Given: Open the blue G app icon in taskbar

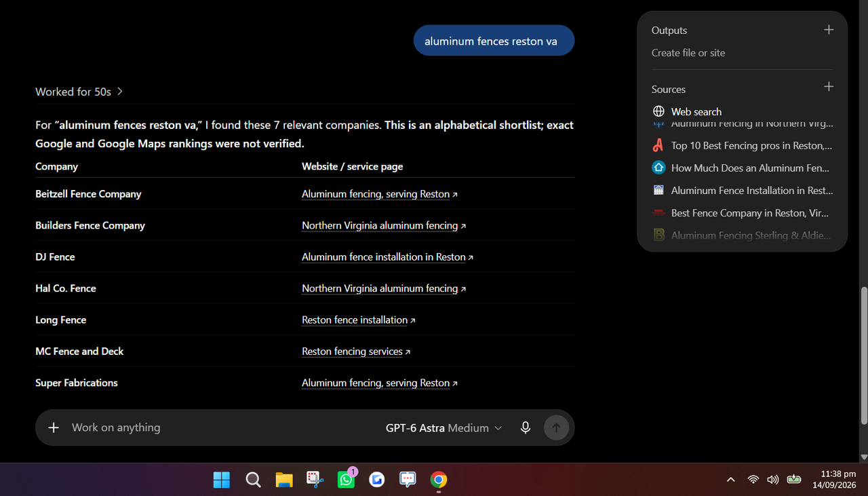Looking at the screenshot, I should pos(377,480).
